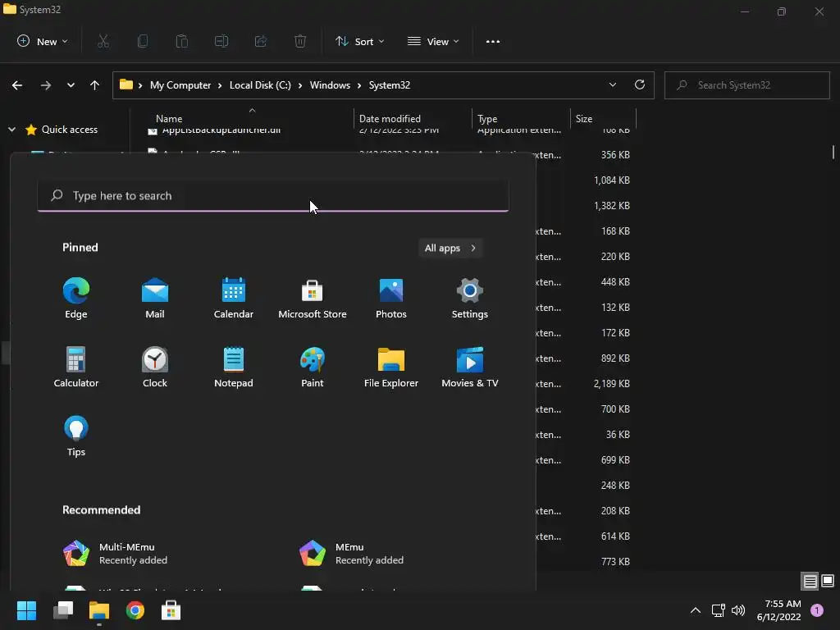Switch to large thumbnails view icon
The image size is (840, 630).
point(828,581)
